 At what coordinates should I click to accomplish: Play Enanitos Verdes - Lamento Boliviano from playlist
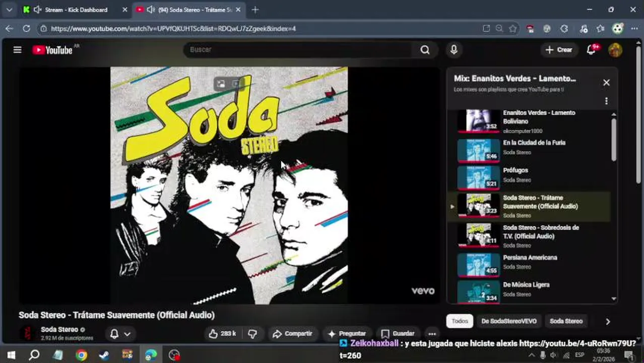pos(529,122)
